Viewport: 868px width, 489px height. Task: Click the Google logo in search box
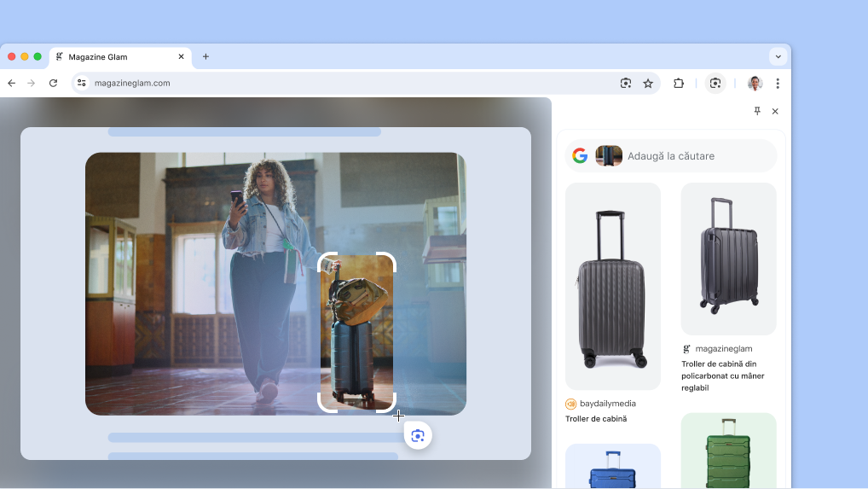coord(580,155)
